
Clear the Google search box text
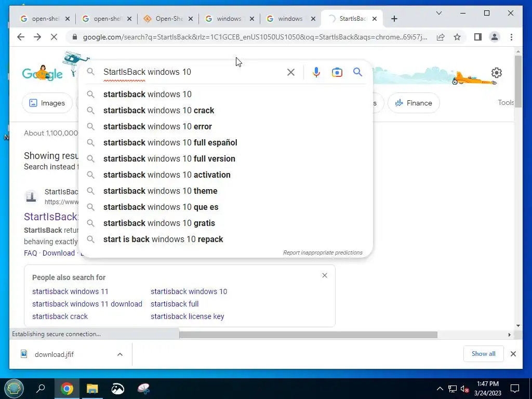291,72
